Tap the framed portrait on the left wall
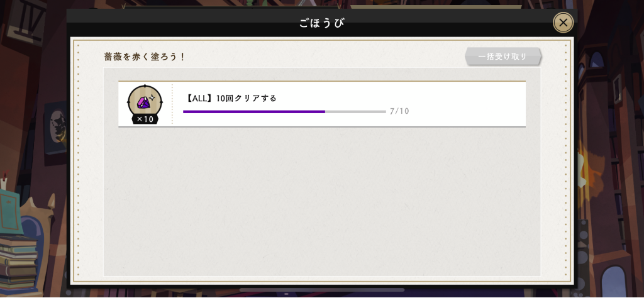The width and height of the screenshot is (644, 298). pyautogui.click(x=56, y=128)
